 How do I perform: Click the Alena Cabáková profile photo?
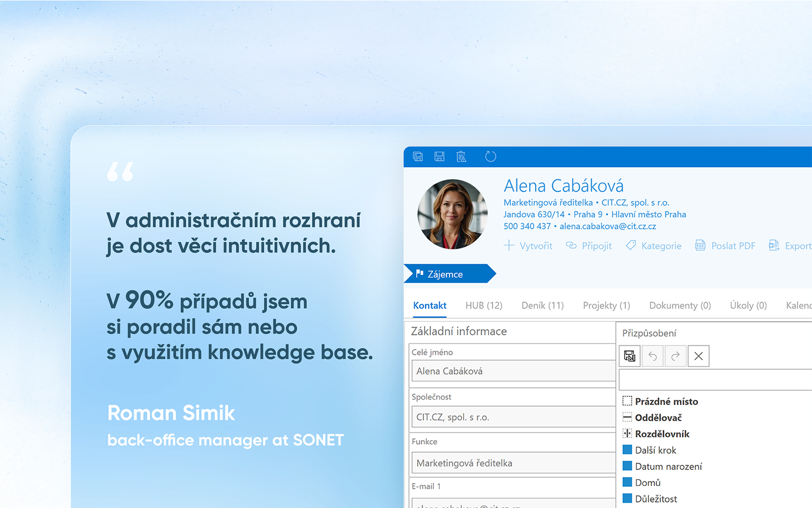tap(452, 214)
